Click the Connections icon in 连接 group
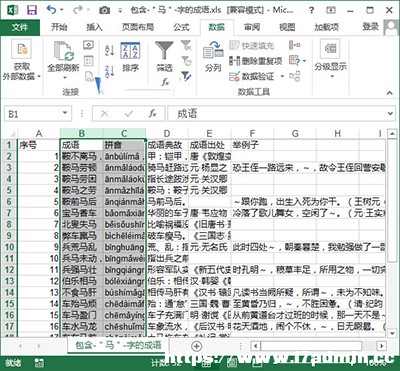This screenshot has width=400, height=371. pos(88,45)
